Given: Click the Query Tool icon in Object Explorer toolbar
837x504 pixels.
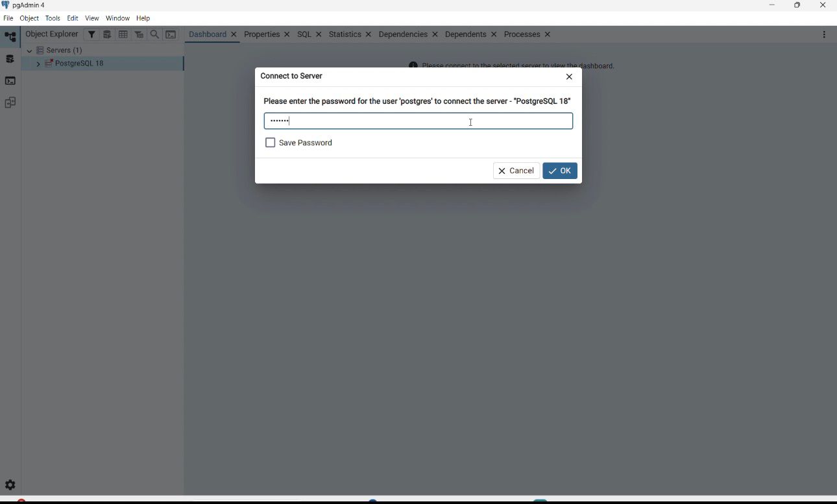Looking at the screenshot, I should click(107, 34).
